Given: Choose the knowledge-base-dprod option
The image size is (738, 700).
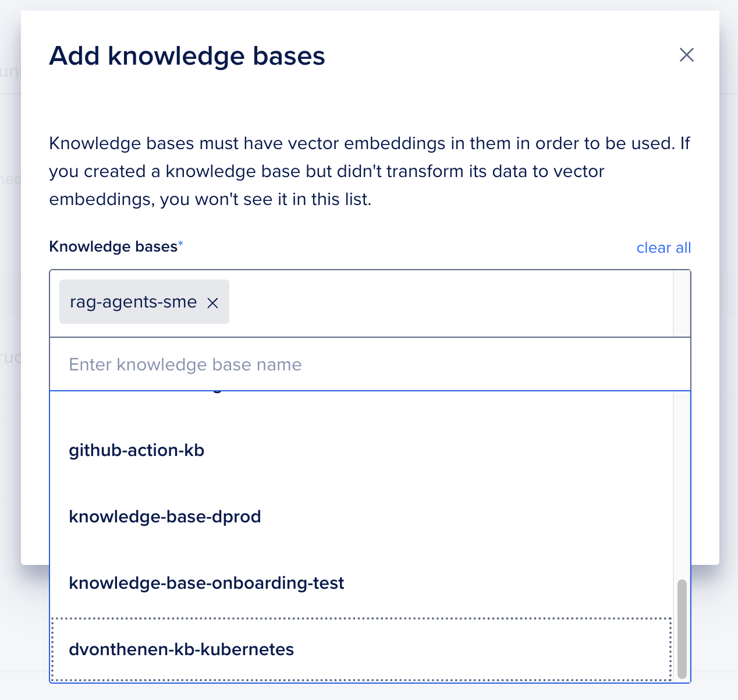Looking at the screenshot, I should click(x=165, y=517).
